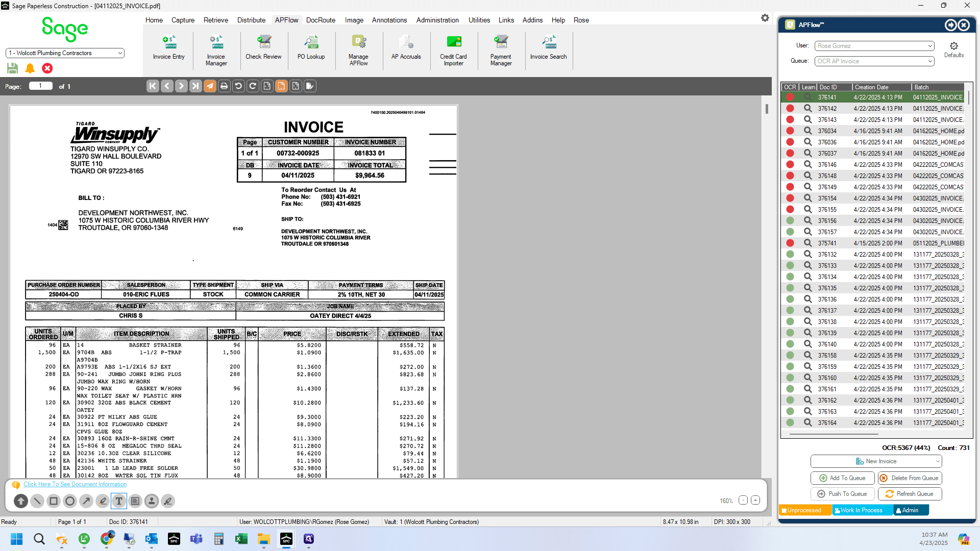The height and width of the screenshot is (551, 980).
Task: Select the ellipse annotation tool
Action: (x=70, y=501)
